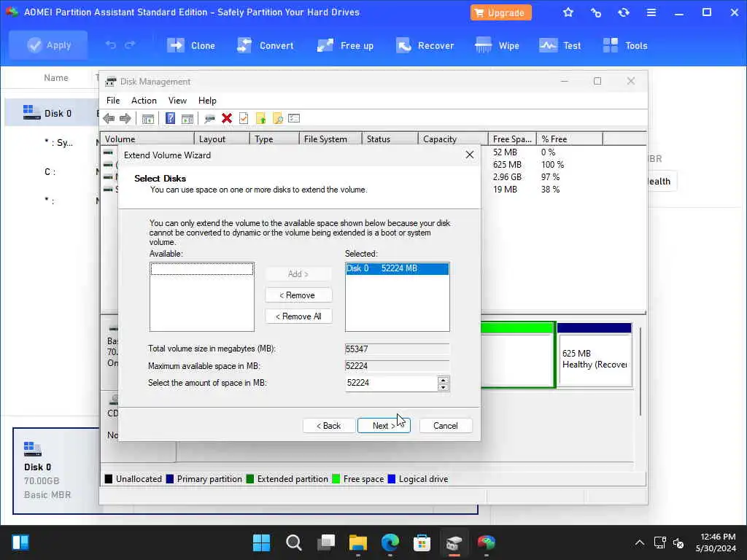
Task: Click the Back arrow in Disk Management toolbar
Action: [109, 119]
